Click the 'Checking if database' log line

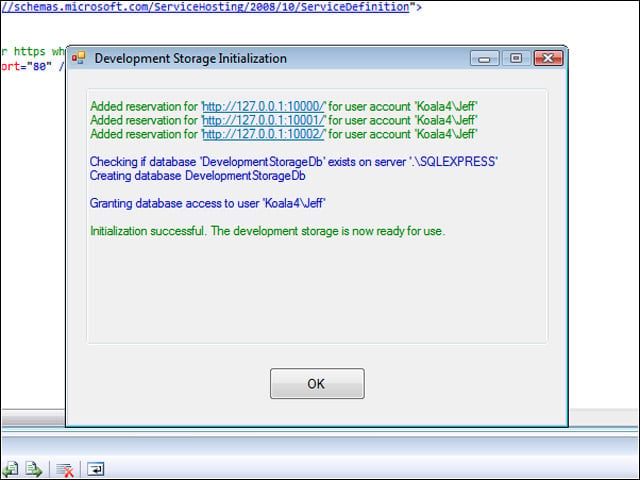[x=293, y=162]
